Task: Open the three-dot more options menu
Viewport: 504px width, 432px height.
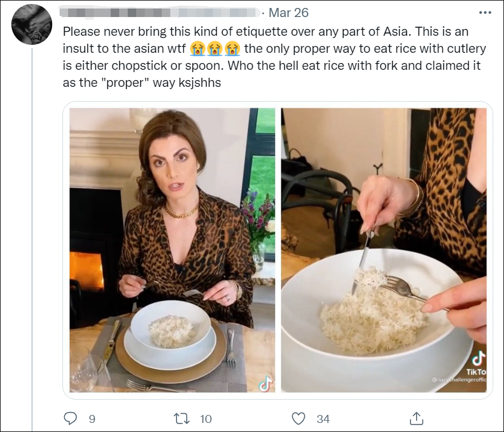Action: [485, 12]
